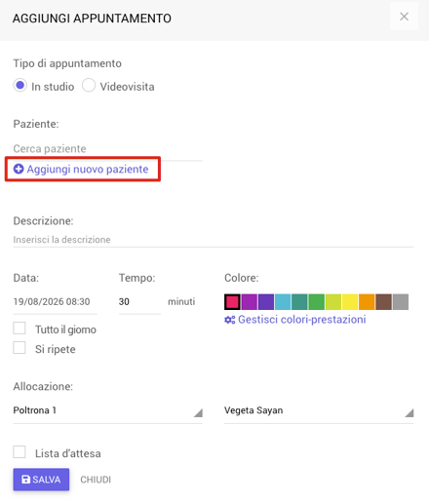Pick the cyan color swatch

coord(283,302)
